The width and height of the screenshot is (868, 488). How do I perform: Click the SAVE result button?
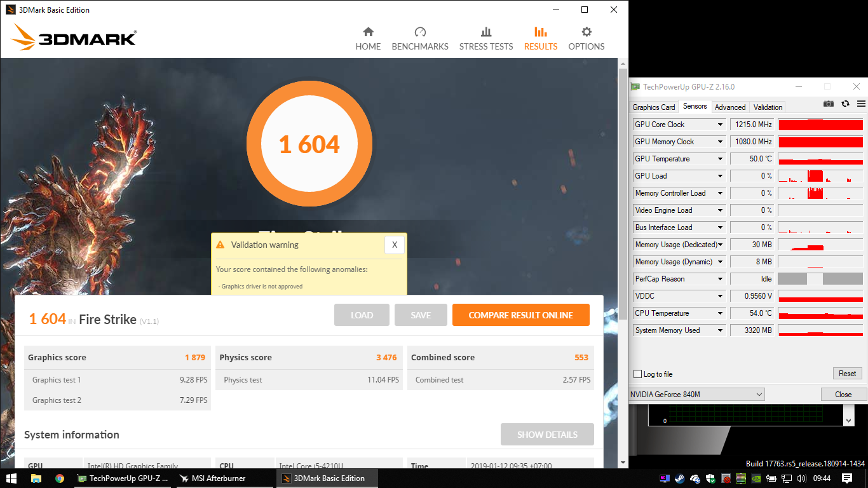421,315
